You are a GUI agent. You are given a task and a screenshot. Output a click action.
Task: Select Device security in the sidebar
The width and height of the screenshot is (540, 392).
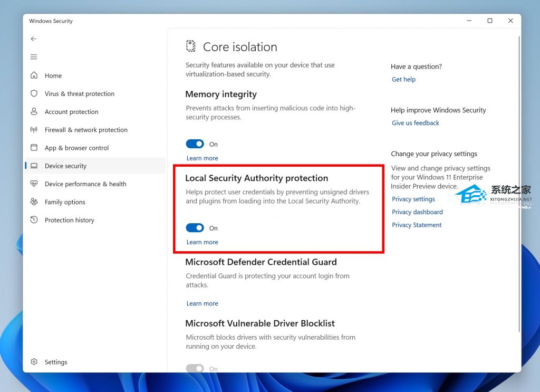point(65,166)
